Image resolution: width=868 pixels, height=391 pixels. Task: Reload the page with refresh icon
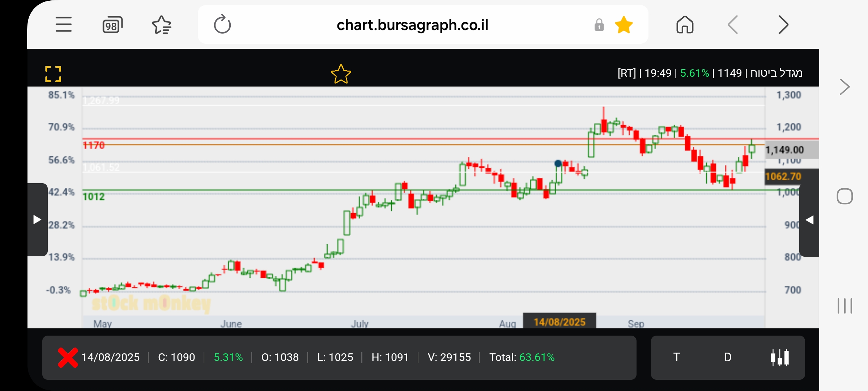point(222,25)
